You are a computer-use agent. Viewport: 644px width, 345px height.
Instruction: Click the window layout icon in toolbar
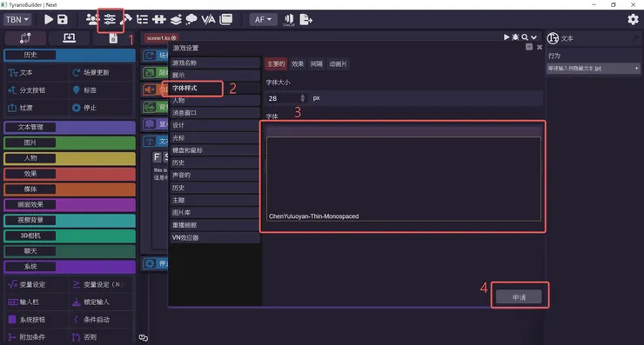(x=226, y=19)
